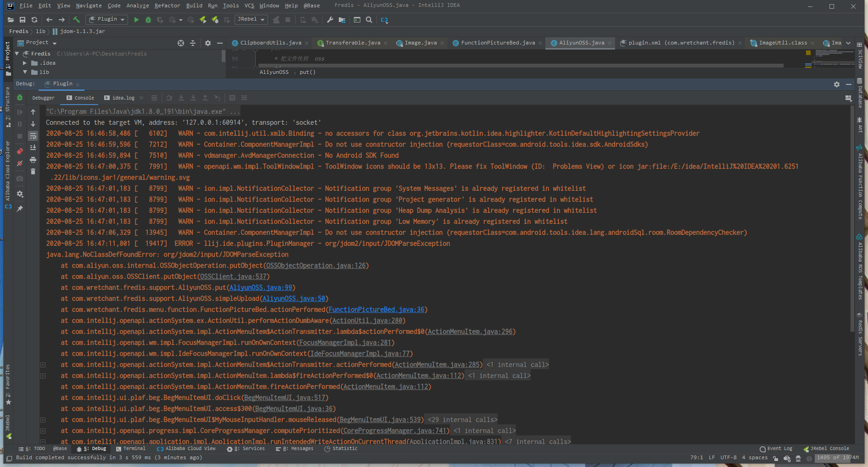Open the JRebel dropdown in toolbar
This screenshot has width=868, height=467.
pos(251,19)
